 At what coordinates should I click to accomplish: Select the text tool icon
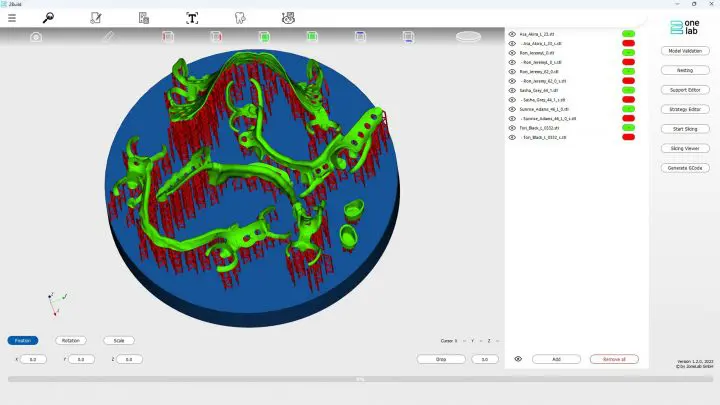(x=192, y=18)
